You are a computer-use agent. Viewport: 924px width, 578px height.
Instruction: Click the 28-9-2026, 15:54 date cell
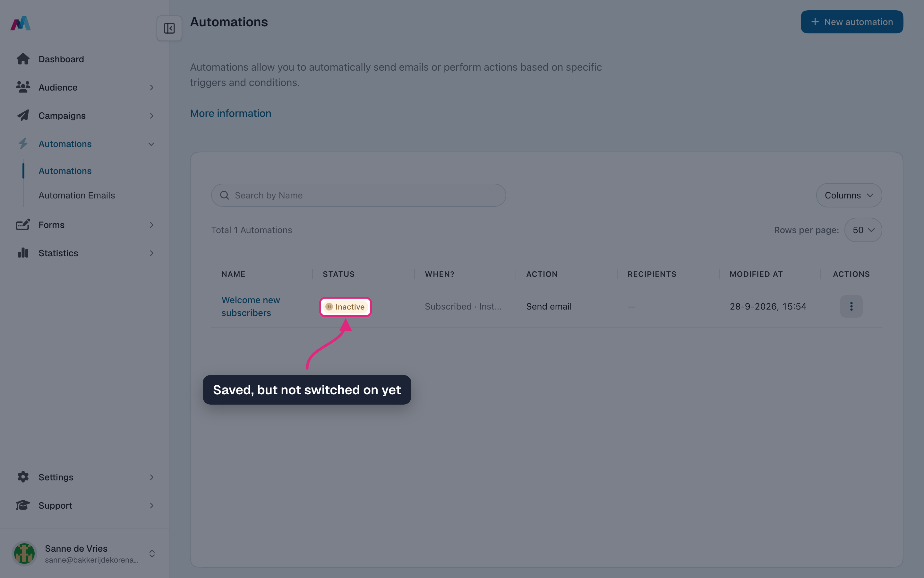pos(768,307)
